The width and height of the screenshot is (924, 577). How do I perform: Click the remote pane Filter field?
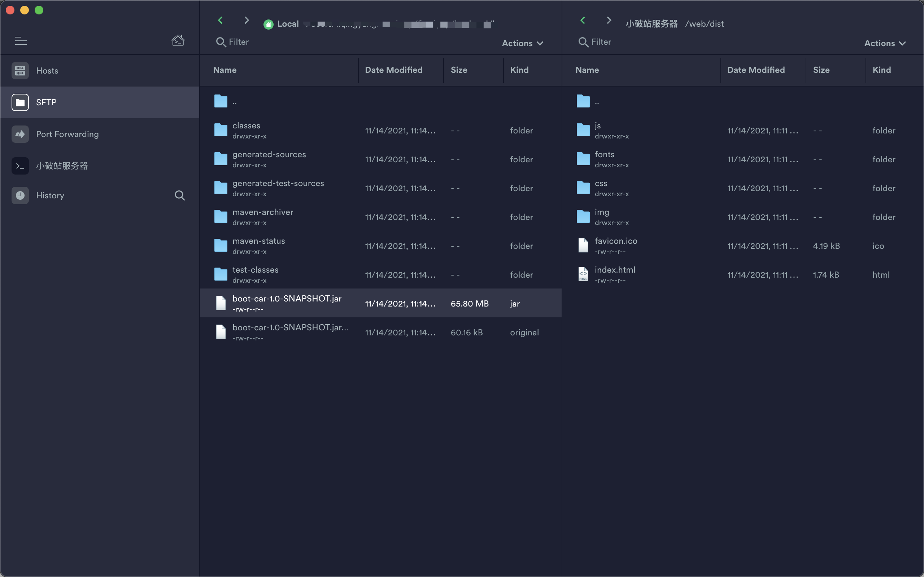pos(601,42)
